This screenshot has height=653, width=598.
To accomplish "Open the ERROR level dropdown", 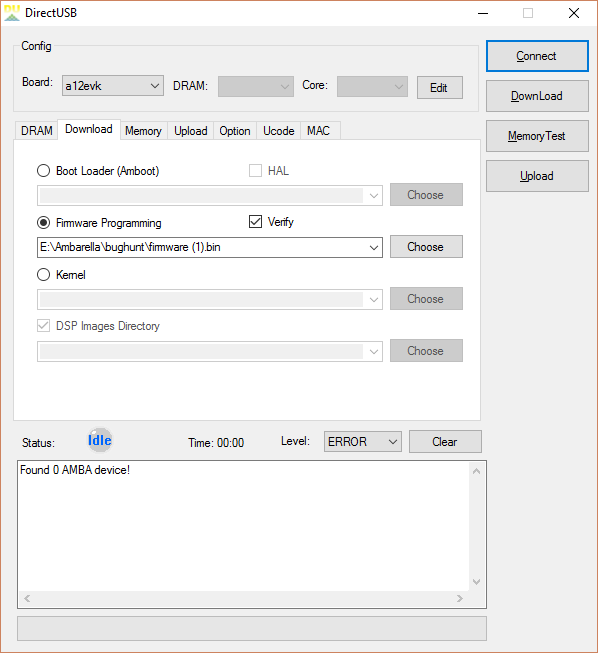I will tap(363, 441).
